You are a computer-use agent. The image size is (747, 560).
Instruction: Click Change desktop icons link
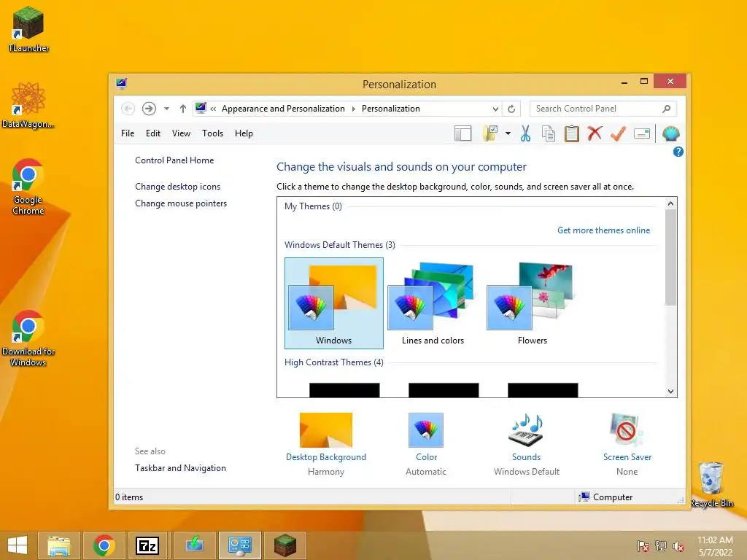(x=178, y=187)
